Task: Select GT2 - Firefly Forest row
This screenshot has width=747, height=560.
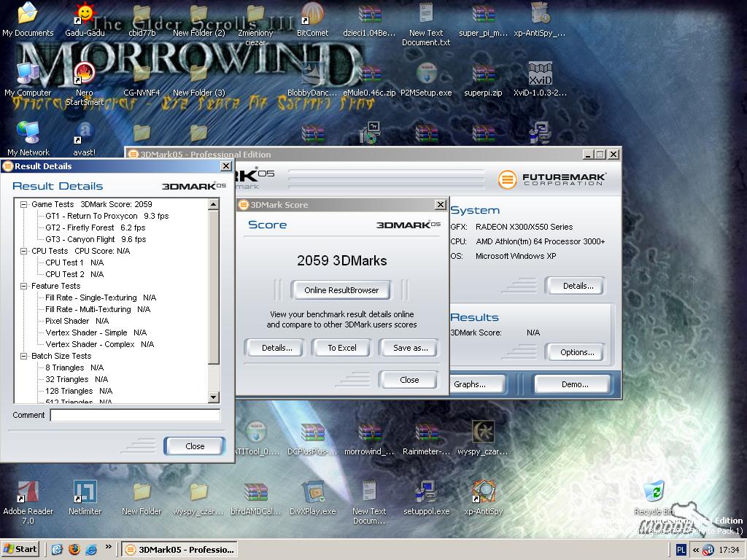Action: pos(95,227)
